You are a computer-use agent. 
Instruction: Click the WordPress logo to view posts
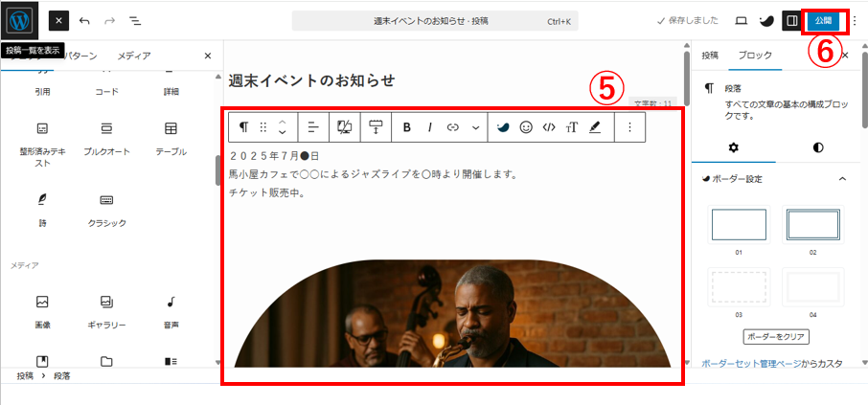[x=20, y=20]
